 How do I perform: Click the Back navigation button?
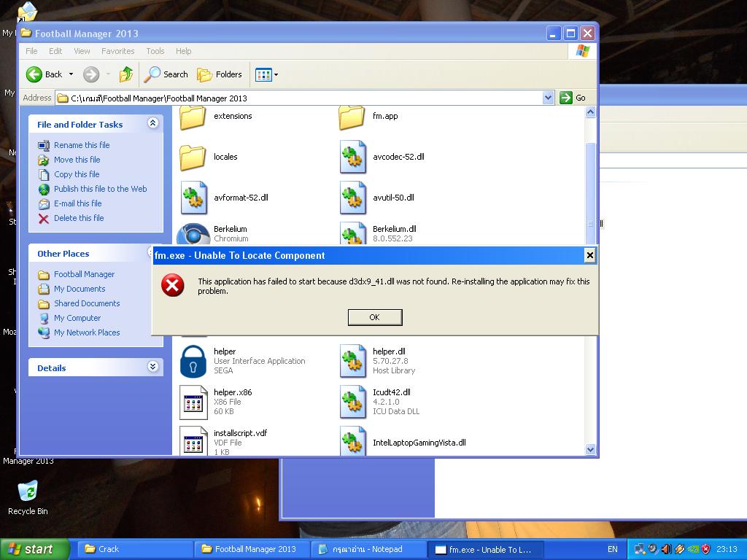(44, 74)
